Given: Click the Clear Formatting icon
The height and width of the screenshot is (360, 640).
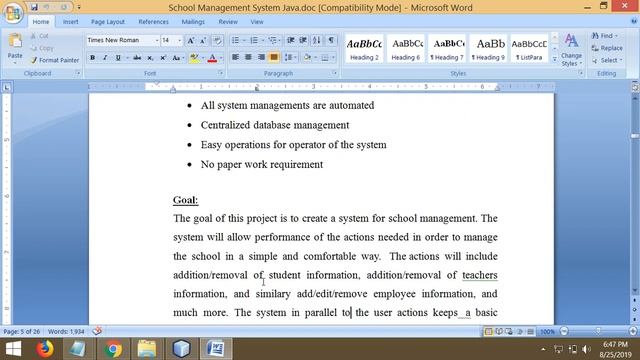Looking at the screenshot, I should (218, 40).
